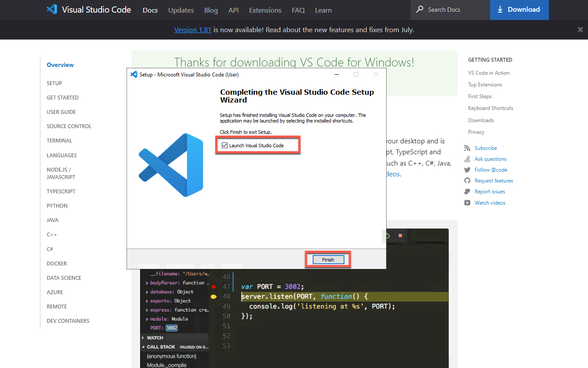Expand the WATCH section

pyautogui.click(x=143, y=338)
